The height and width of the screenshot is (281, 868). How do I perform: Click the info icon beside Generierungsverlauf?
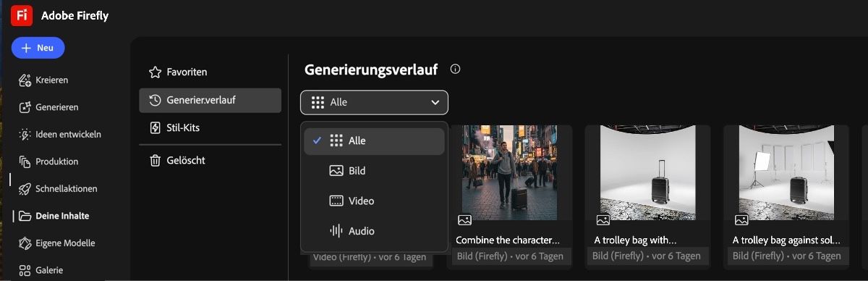click(455, 70)
